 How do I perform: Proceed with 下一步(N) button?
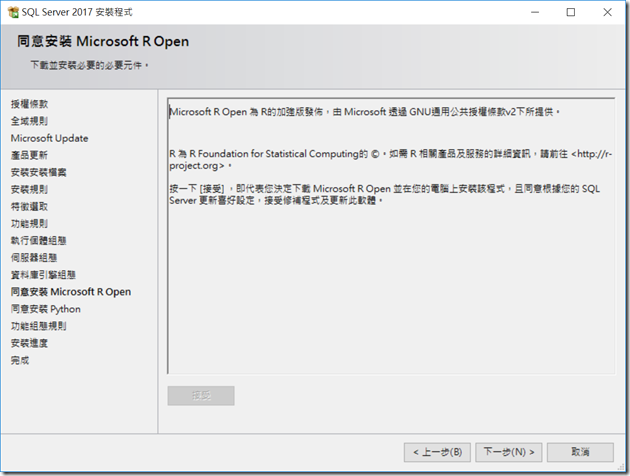tap(509, 452)
